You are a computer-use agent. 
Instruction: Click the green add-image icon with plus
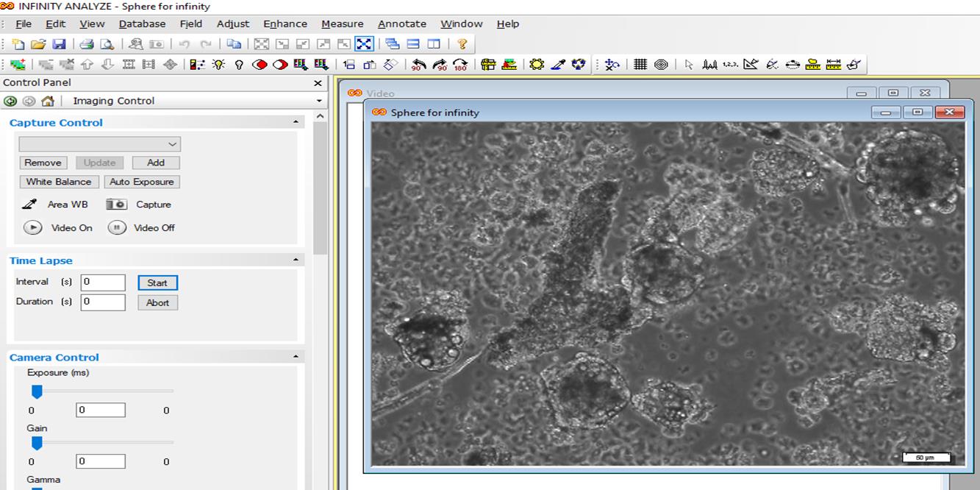(18, 65)
